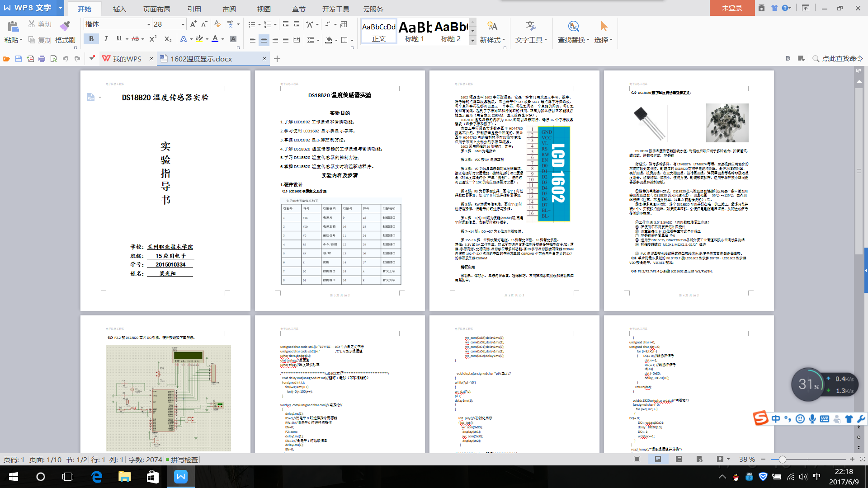868x488 pixels.
Task: Click the open folder icon in quick access
Action: pyautogui.click(x=6, y=59)
